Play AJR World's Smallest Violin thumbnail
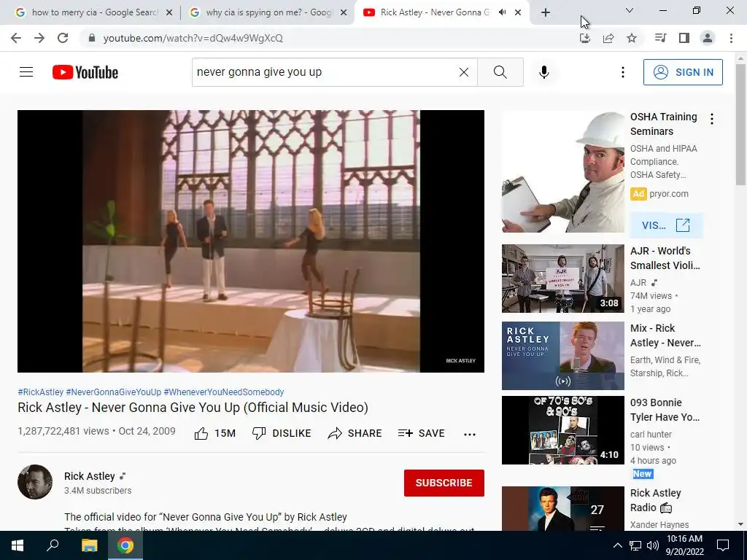This screenshot has height=560, width=747. [563, 279]
